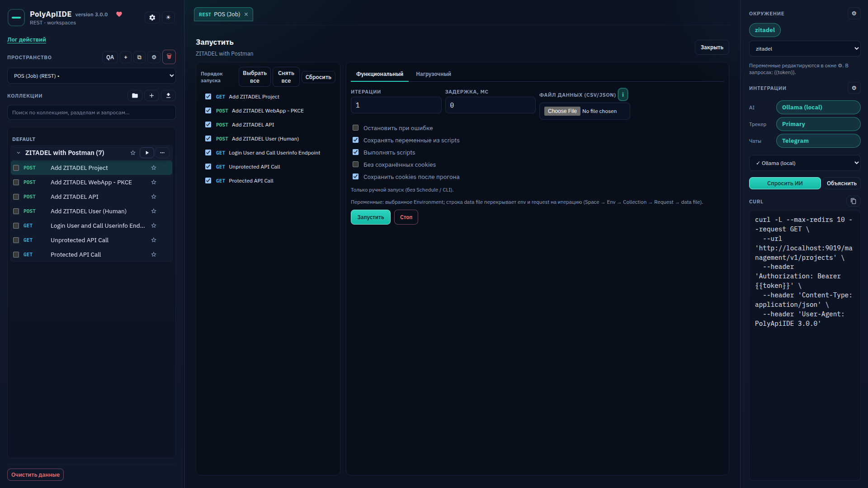This screenshot has width=868, height=488.
Task: Open the Add ZITADEL User (Human) sidebar request
Action: coord(91,211)
